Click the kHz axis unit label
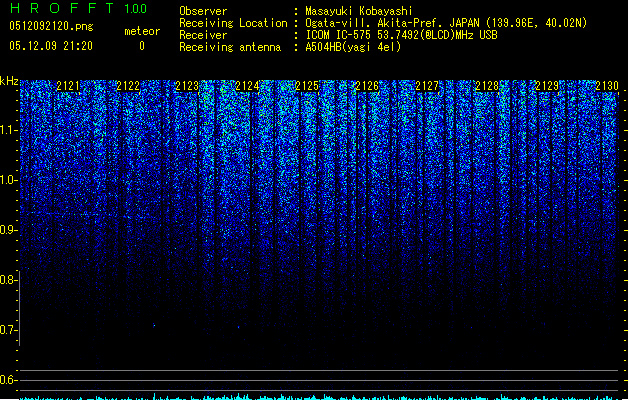Image resolution: width=629 pixels, height=400 pixels. 9,81
